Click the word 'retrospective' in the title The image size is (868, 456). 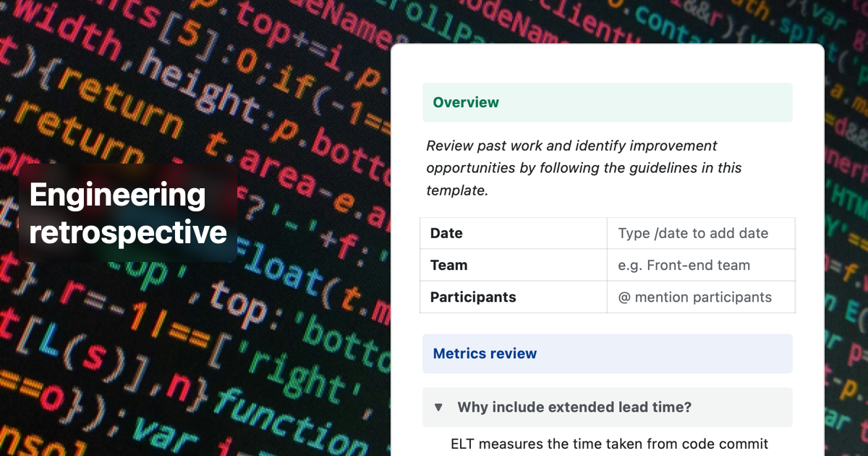[128, 233]
